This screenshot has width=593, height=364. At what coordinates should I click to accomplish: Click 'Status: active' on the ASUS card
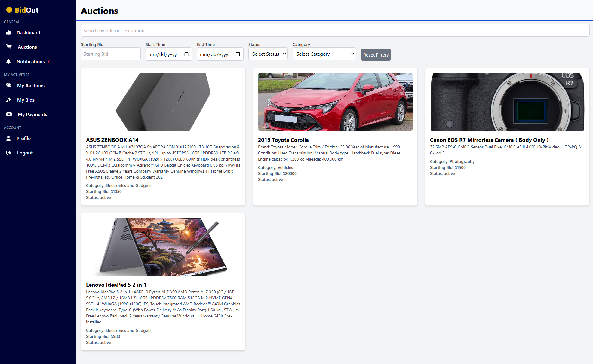(x=98, y=197)
